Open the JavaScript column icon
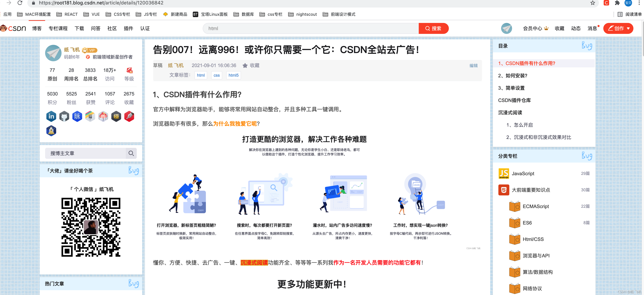 coord(504,174)
